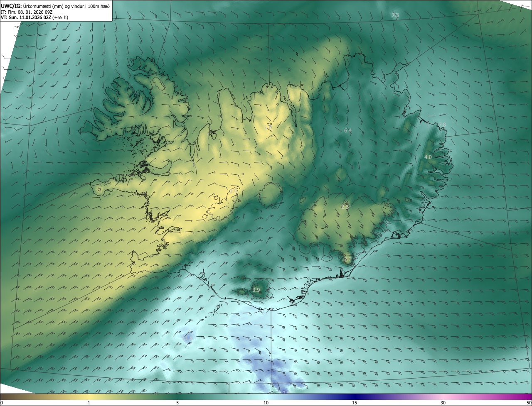
Task: Click the 50 tick on color scale
Action: tap(529, 403)
